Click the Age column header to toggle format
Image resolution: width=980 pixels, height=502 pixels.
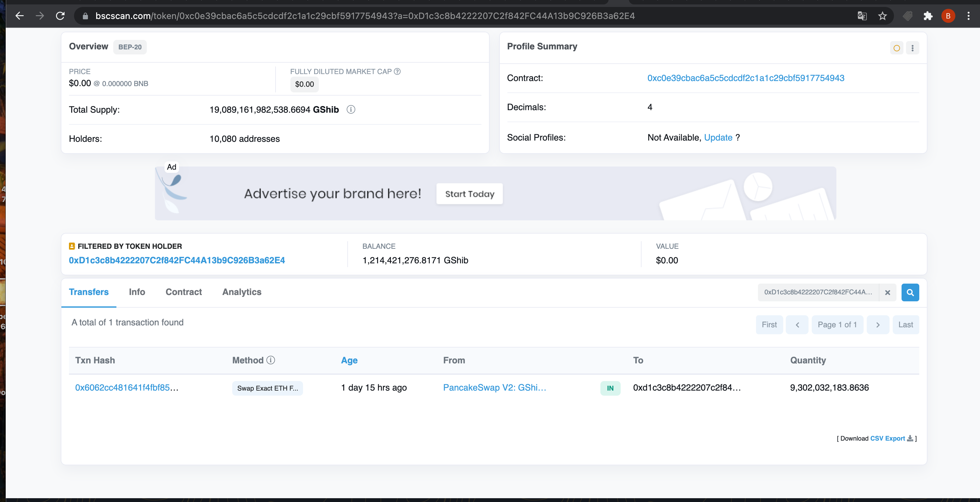click(x=349, y=360)
